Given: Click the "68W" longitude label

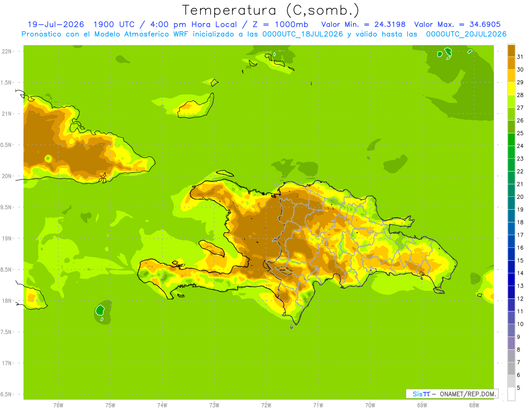Looking at the screenshot, I should pos(474,405).
